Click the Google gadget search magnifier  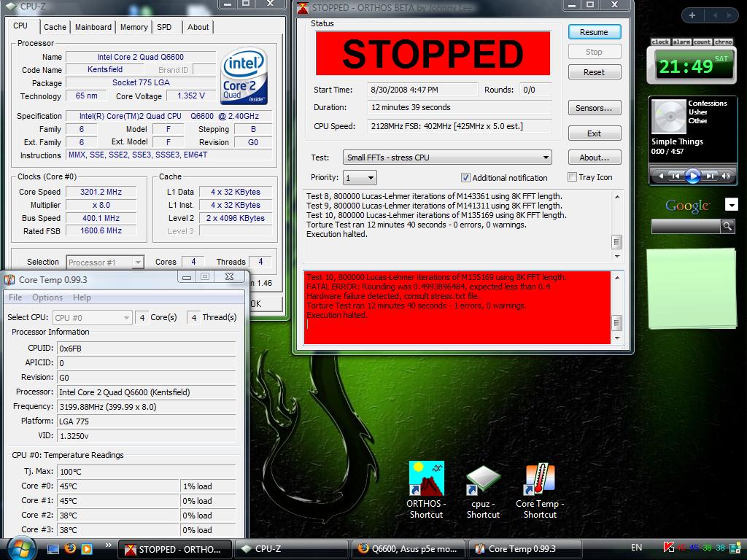pyautogui.click(x=727, y=227)
